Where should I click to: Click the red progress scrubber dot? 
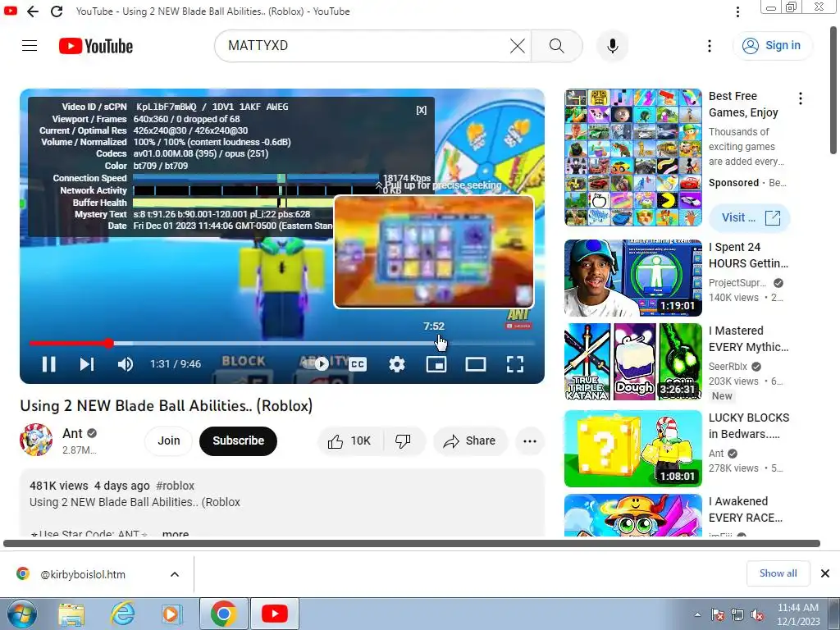coord(109,344)
